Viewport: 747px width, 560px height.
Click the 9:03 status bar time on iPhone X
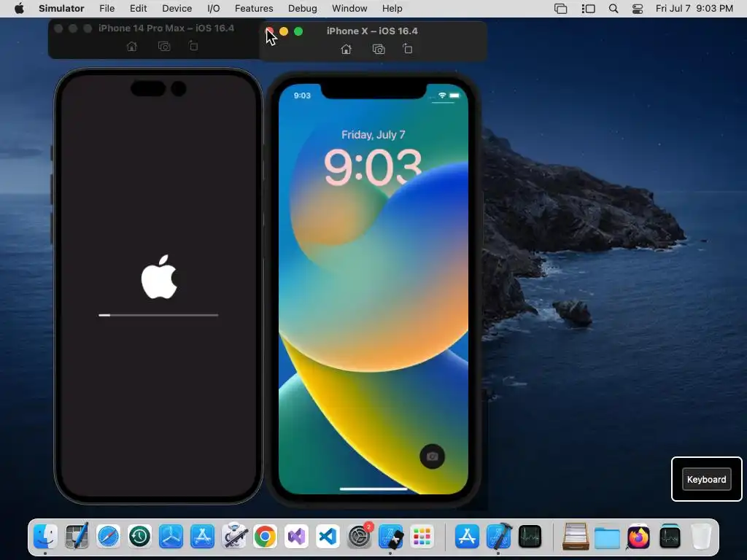pyautogui.click(x=302, y=96)
